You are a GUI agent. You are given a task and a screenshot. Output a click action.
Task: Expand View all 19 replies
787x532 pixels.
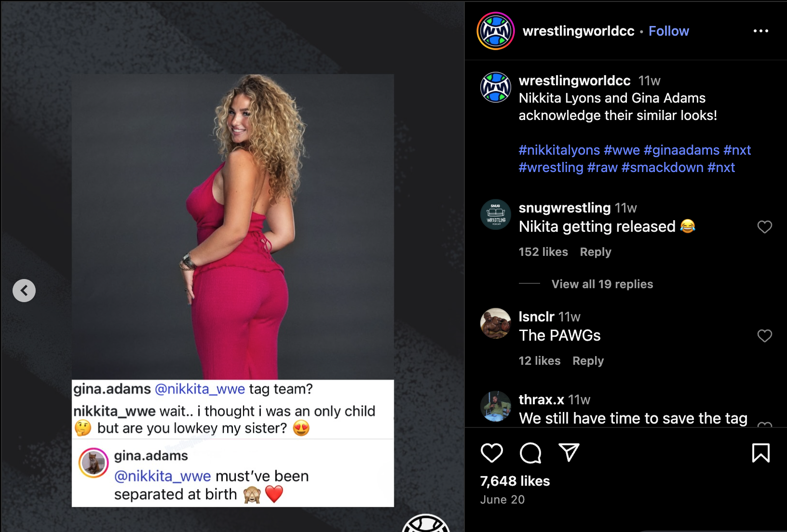pos(602,284)
